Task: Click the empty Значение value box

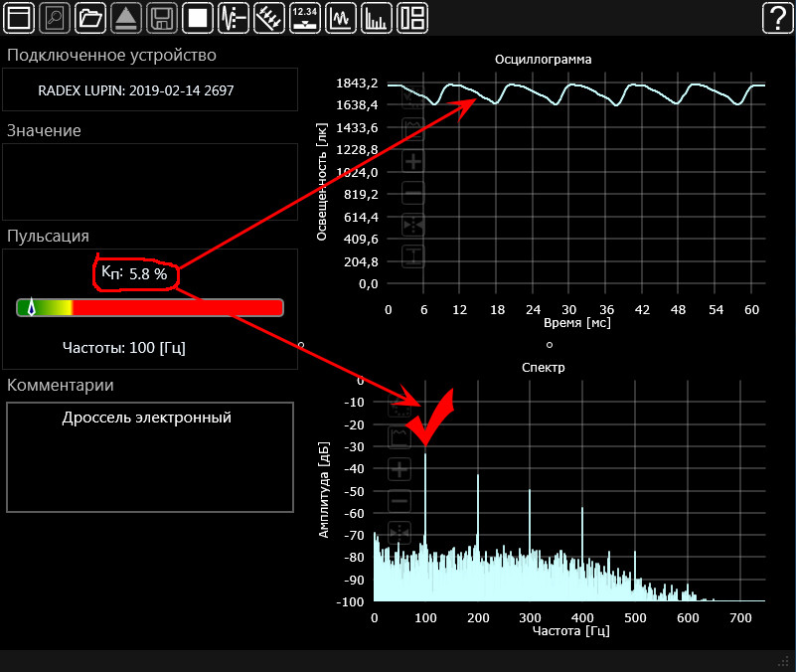Action: click(150, 182)
